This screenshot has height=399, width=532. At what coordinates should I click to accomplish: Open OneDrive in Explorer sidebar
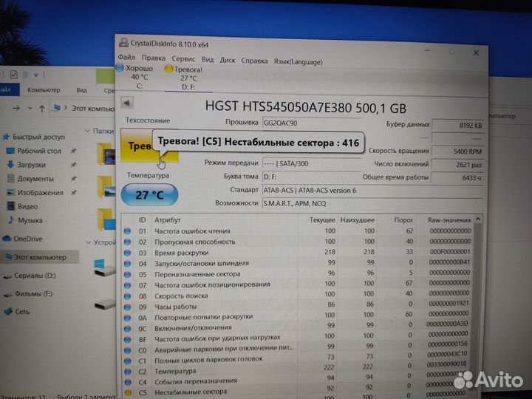(x=23, y=239)
